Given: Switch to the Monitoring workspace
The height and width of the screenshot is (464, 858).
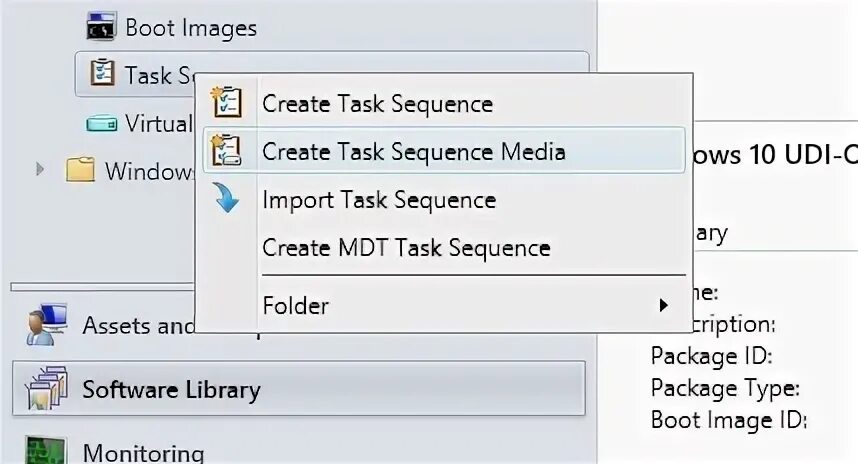Looking at the screenshot, I should coord(143,452).
